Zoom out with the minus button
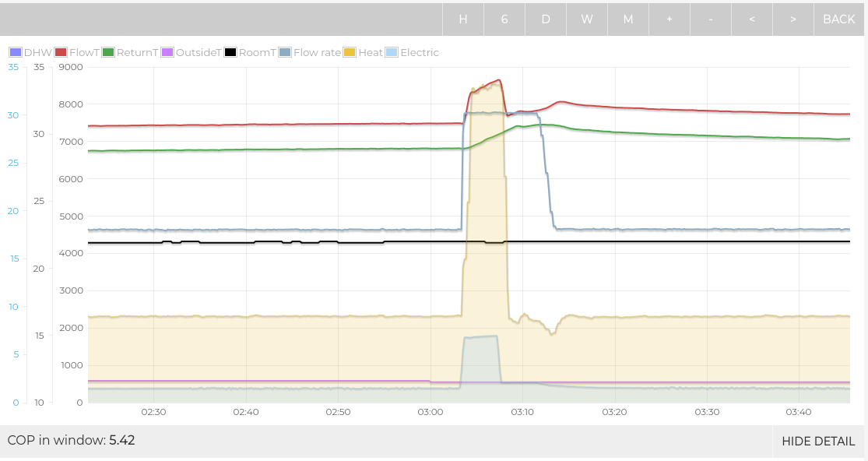The height and width of the screenshot is (461, 868). coord(711,19)
